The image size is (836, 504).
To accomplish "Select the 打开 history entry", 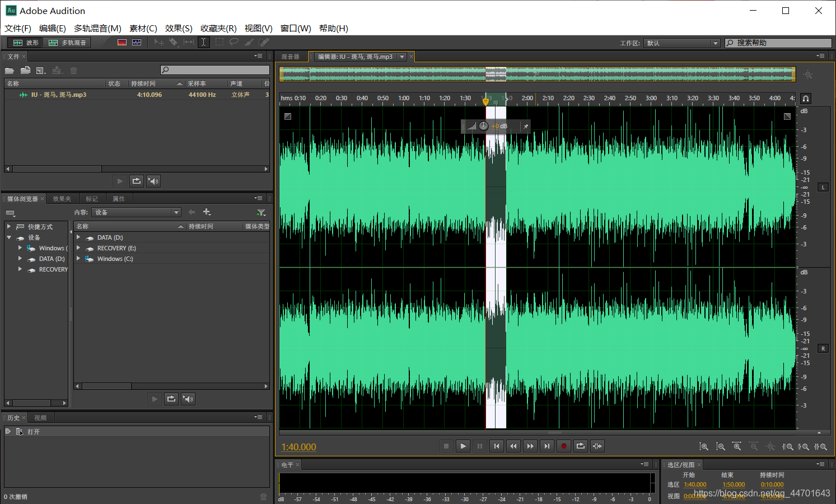I will tap(137, 432).
